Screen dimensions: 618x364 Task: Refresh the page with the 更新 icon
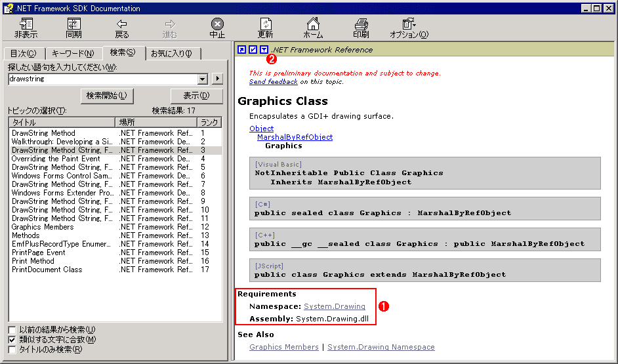[265, 28]
